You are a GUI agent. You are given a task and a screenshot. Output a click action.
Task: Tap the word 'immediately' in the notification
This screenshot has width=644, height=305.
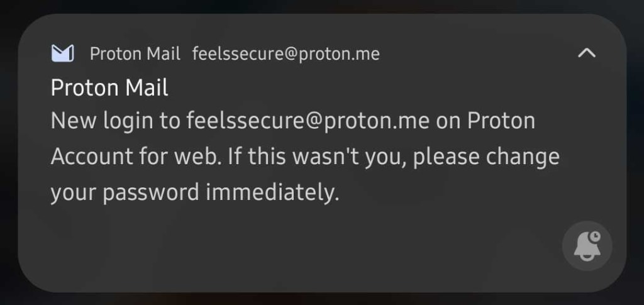272,192
